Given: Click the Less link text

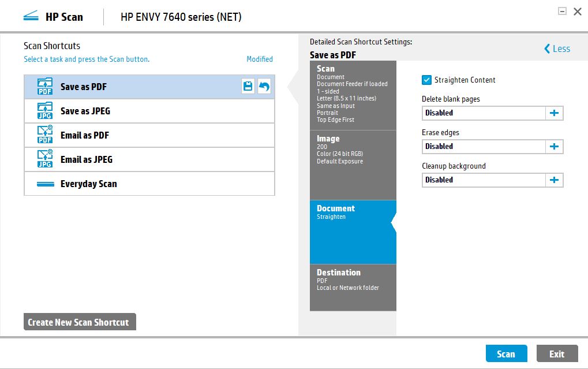Looking at the screenshot, I should click(x=561, y=49).
